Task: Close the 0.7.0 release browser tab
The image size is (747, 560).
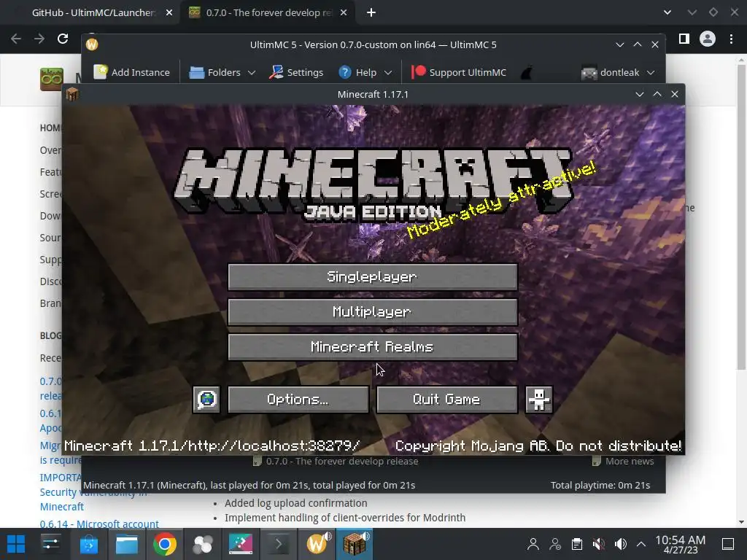Action: pyautogui.click(x=344, y=13)
